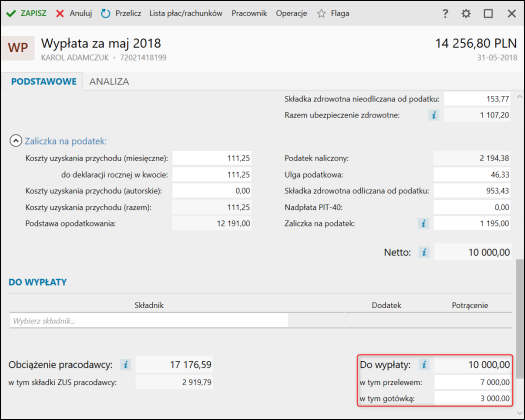Image resolution: width=525 pixels, height=420 pixels.
Task: Click info icon next to Do wypłaty
Action: [424, 364]
